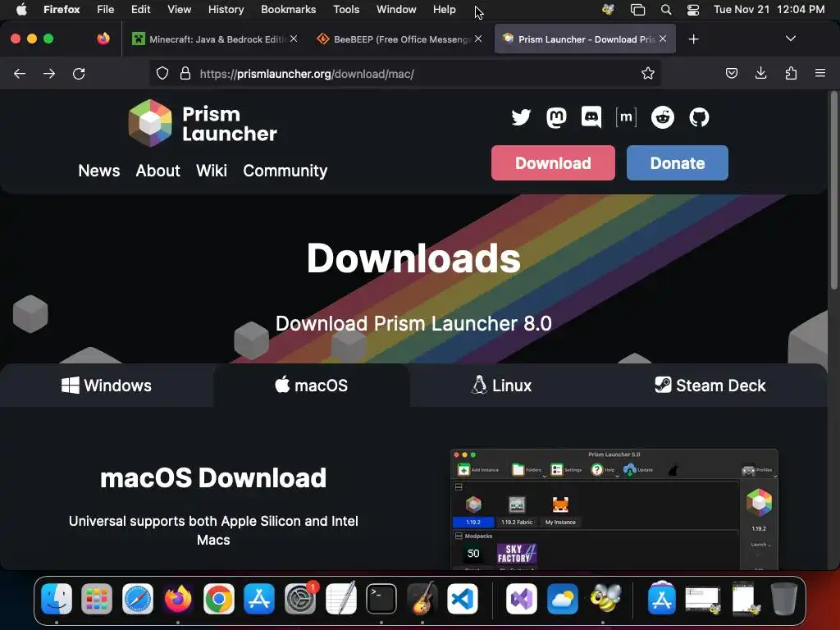840x630 pixels.
Task: Open the About page link
Action: click(158, 171)
